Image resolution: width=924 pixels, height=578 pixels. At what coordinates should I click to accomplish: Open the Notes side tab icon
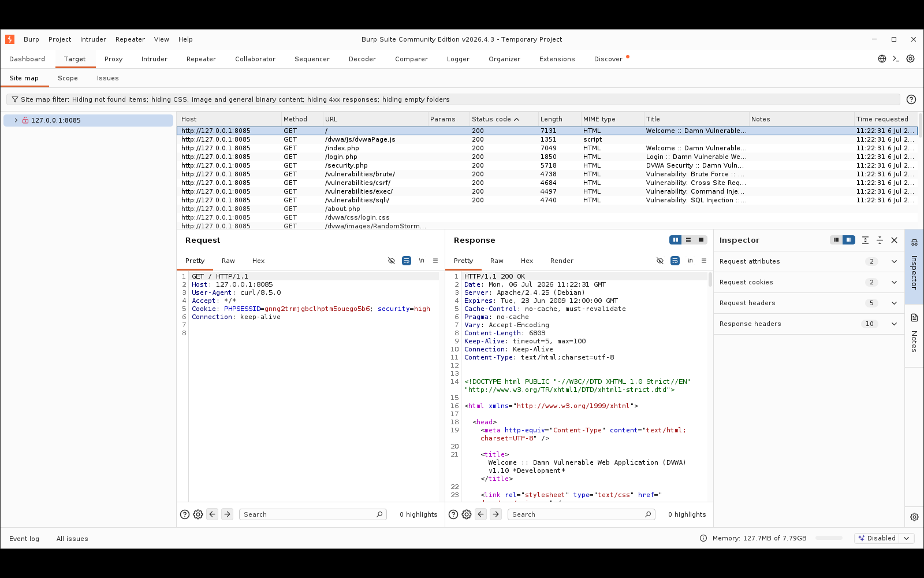tap(914, 318)
